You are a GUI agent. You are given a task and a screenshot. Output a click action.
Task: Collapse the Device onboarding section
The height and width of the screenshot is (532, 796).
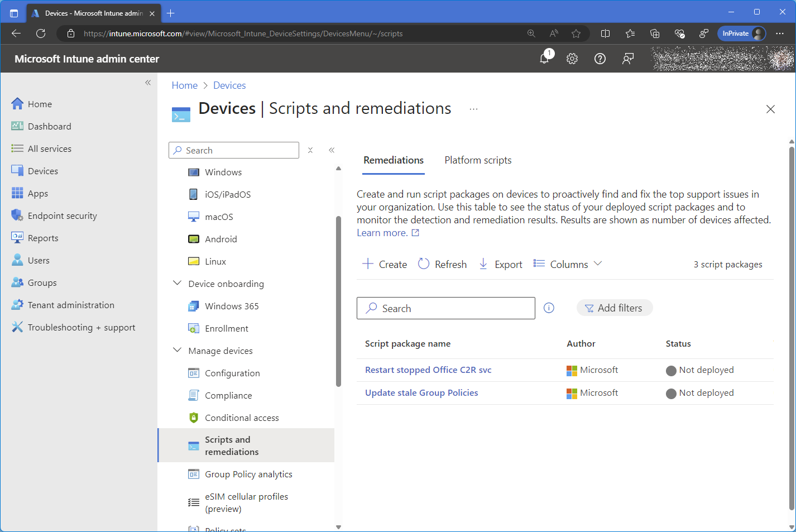178,284
